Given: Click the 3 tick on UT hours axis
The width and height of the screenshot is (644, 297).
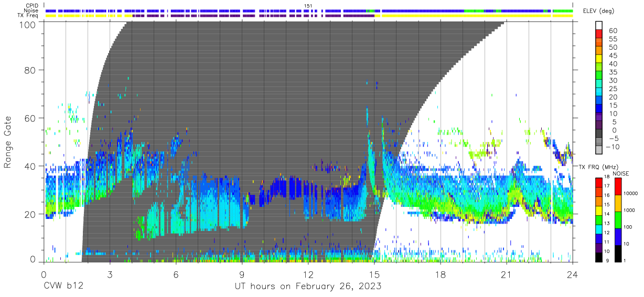Looking at the screenshot, I should [x=110, y=275].
